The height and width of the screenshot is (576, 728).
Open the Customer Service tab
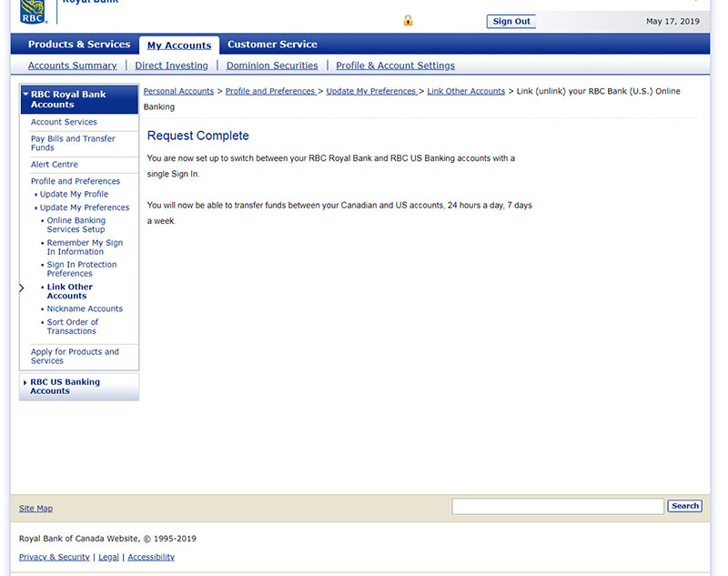click(x=272, y=44)
